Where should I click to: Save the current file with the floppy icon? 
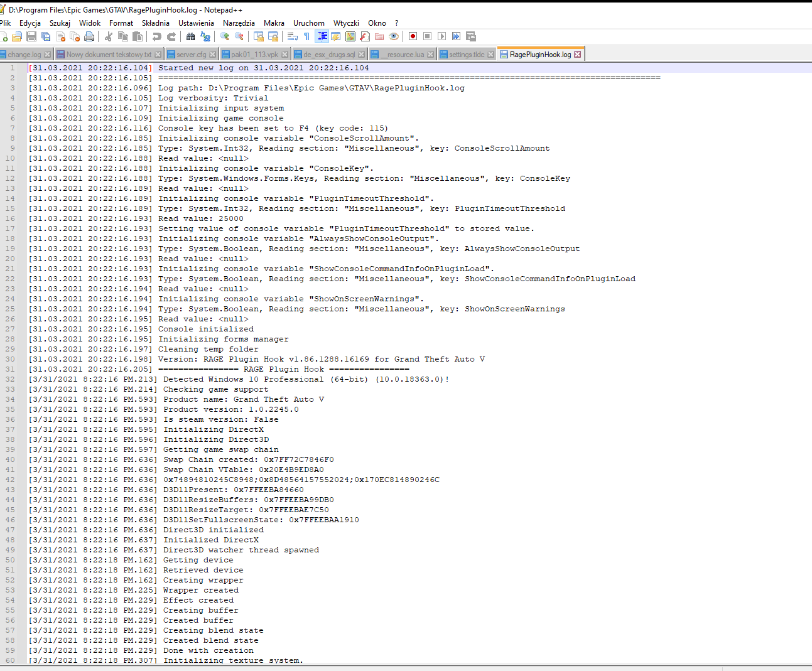pyautogui.click(x=31, y=36)
